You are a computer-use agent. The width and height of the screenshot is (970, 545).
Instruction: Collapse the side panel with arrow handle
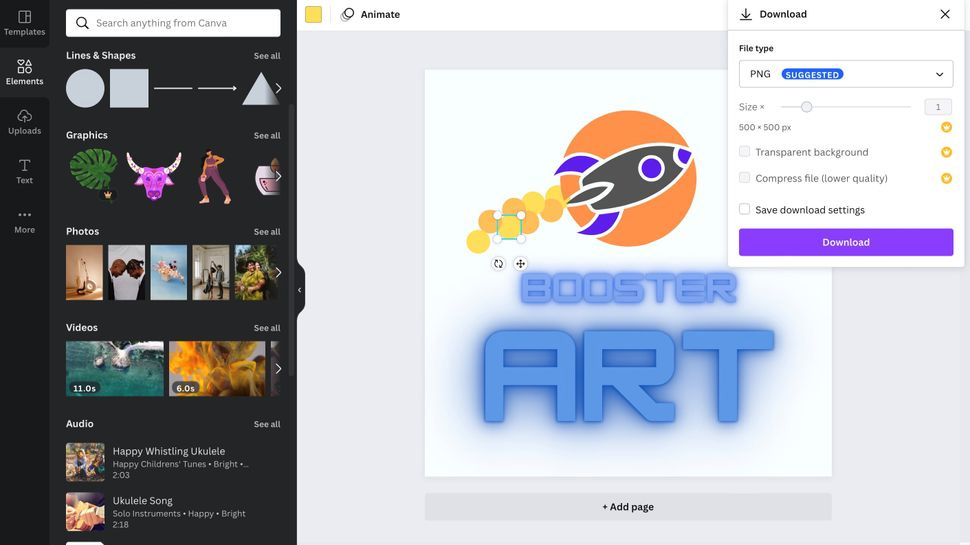(299, 290)
